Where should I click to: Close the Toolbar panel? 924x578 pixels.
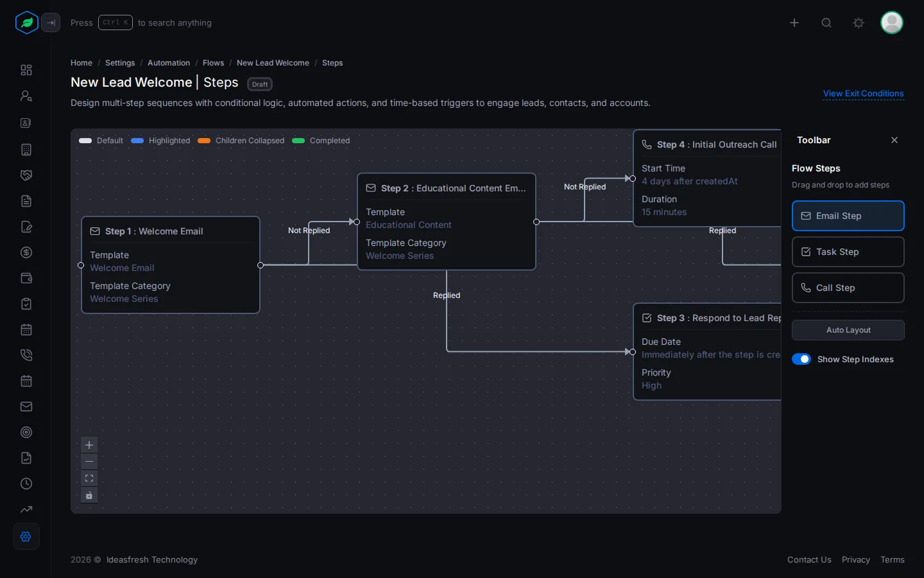coord(894,140)
